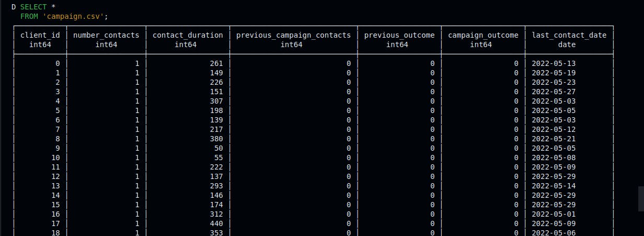Click the date 2022-05-19
Screen dimensions: 644x236
pos(554,73)
